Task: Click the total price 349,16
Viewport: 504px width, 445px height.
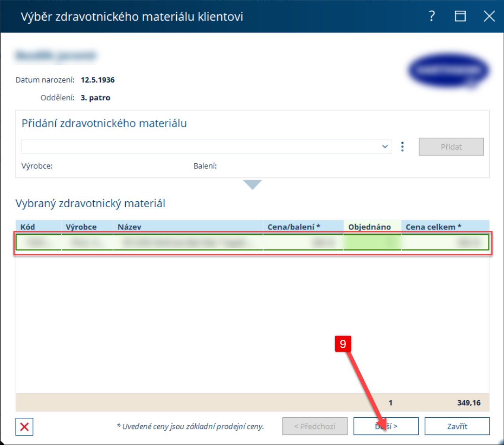Action: (469, 403)
